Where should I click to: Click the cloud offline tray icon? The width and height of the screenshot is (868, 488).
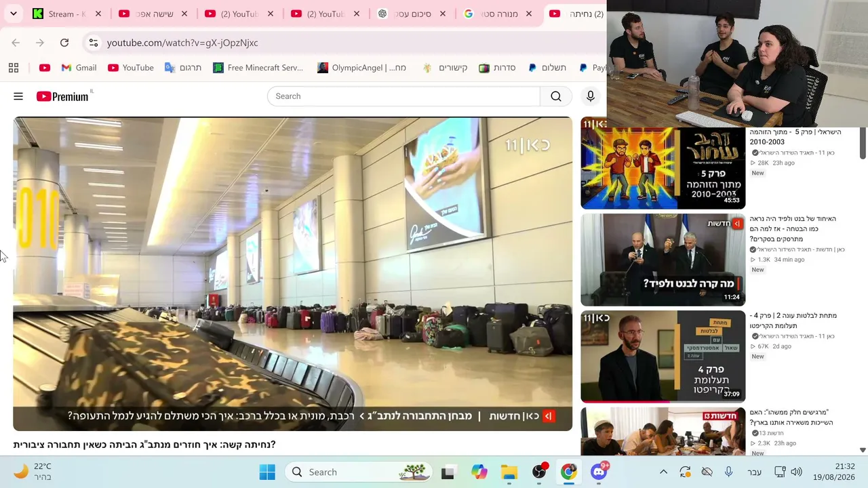tap(707, 472)
